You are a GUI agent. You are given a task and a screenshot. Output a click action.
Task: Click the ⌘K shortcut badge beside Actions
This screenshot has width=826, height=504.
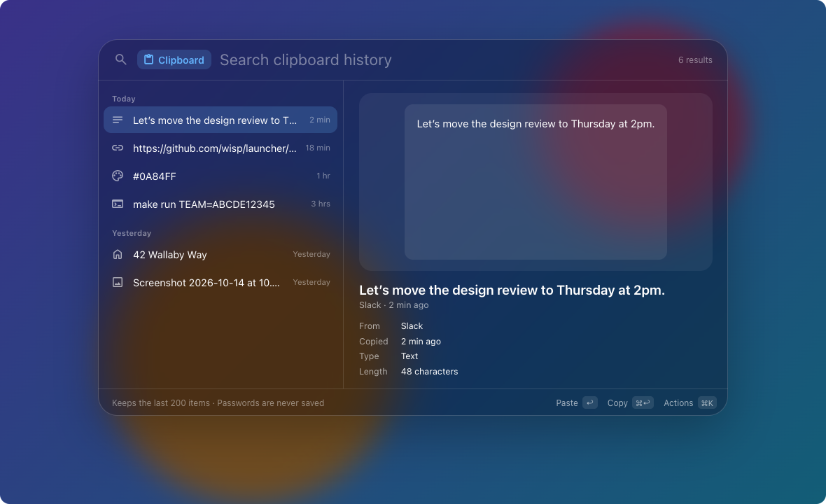707,403
